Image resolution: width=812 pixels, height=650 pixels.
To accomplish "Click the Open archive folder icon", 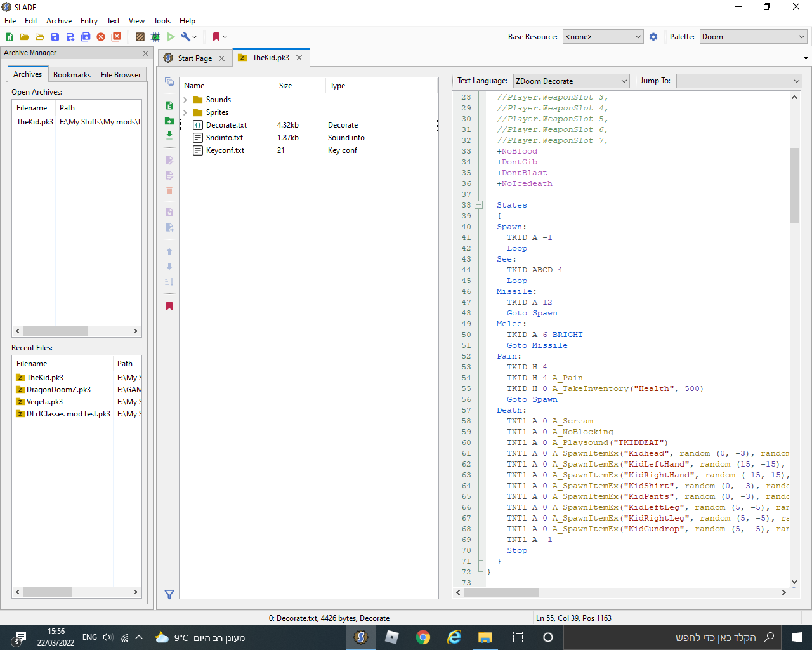I will (24, 37).
